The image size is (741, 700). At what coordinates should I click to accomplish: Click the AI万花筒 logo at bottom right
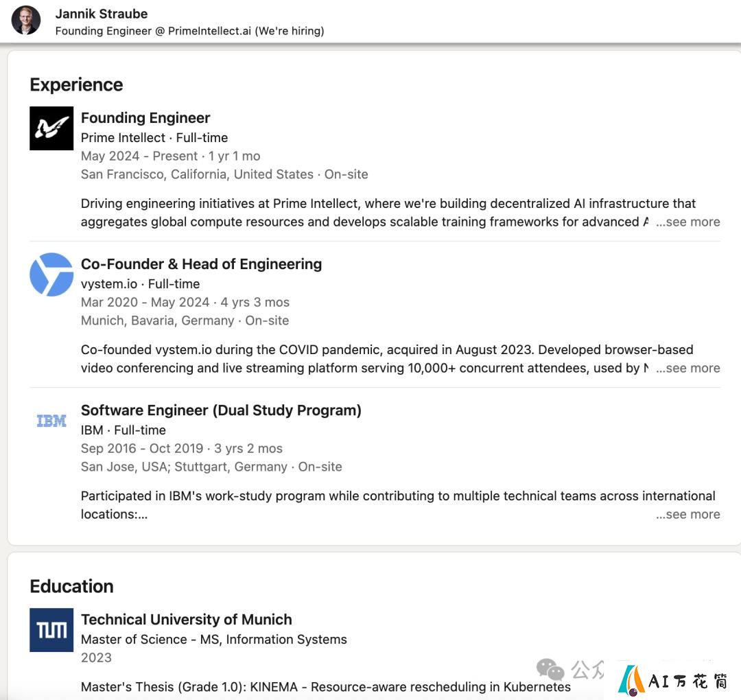click(x=672, y=681)
